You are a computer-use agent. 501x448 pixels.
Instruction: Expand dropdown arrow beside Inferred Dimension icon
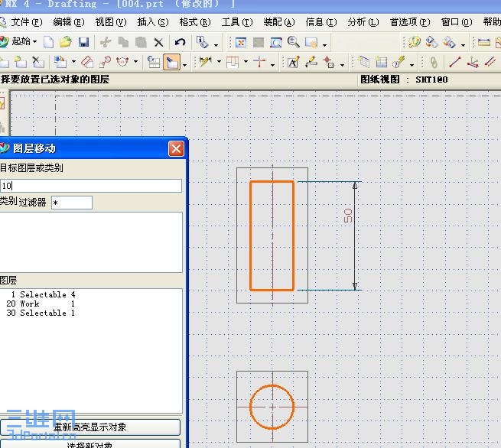[x=219, y=61]
